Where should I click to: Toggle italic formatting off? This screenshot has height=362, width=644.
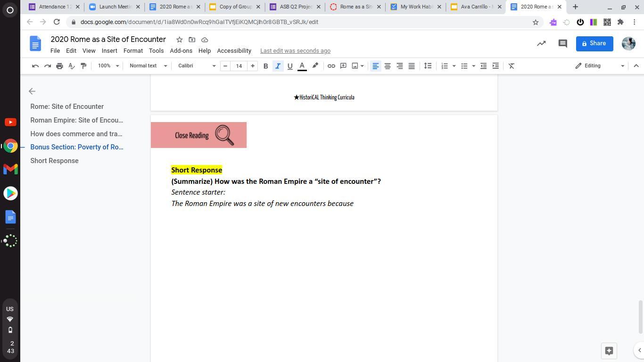(278, 66)
